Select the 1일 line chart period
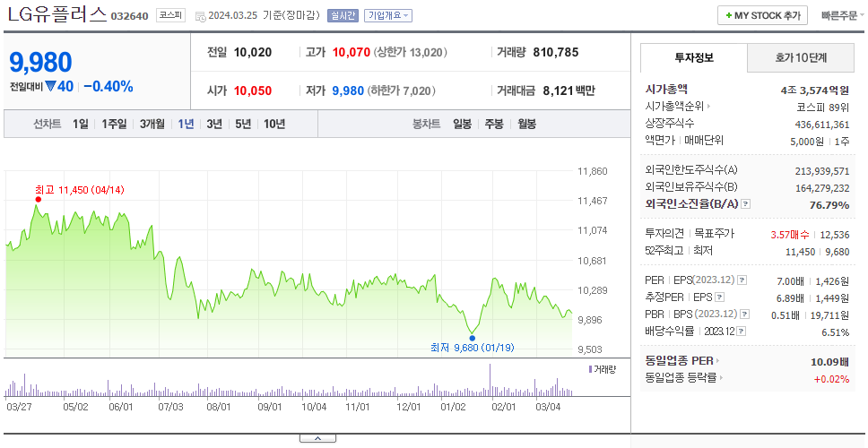868x448 pixels. (81, 124)
